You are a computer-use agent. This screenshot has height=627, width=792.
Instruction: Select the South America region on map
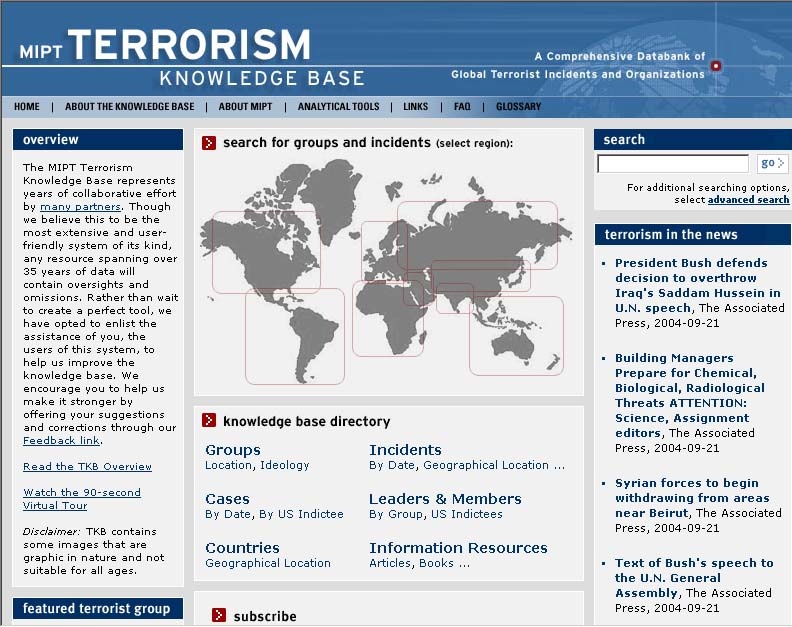coord(294,336)
